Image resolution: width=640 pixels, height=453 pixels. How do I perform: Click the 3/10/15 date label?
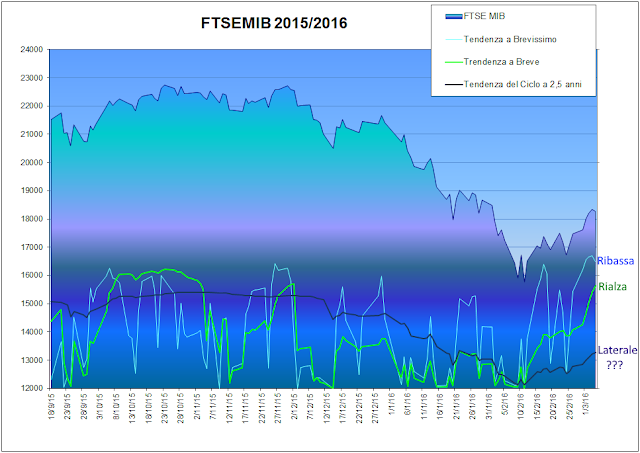[100, 408]
